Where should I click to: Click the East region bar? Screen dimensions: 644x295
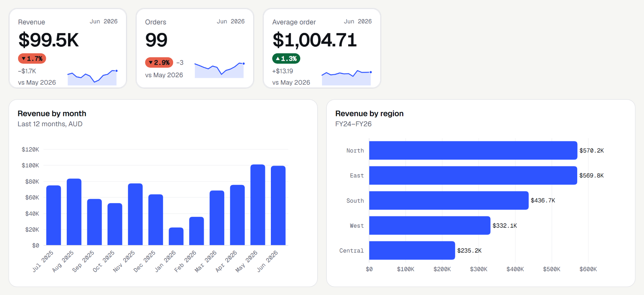(x=473, y=175)
